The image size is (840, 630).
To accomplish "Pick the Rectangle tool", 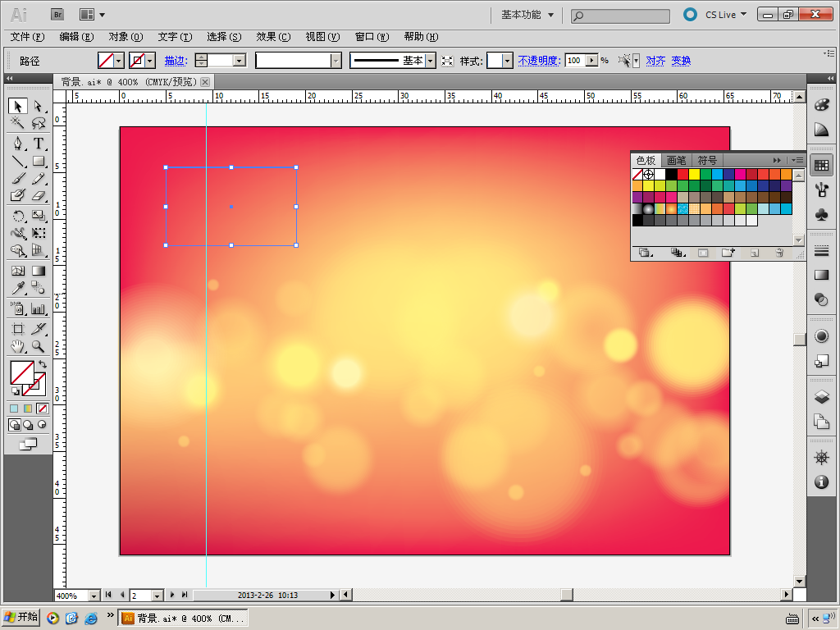I will (x=38, y=161).
